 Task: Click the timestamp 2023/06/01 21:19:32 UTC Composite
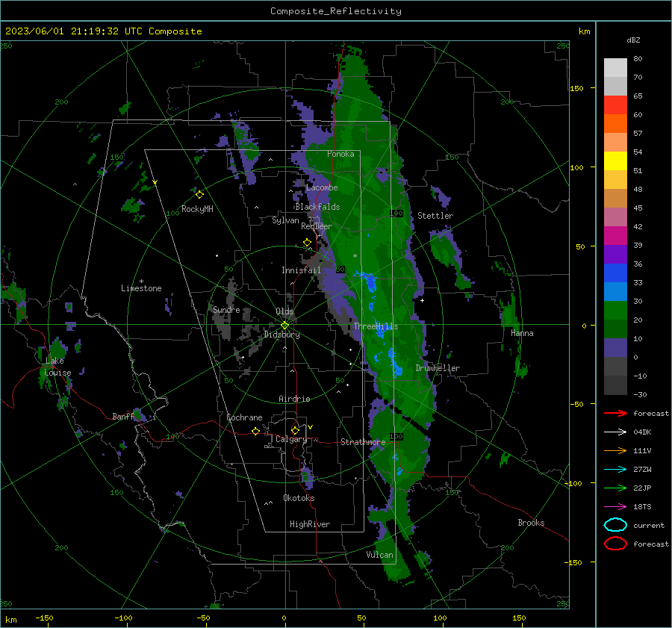coord(103,31)
